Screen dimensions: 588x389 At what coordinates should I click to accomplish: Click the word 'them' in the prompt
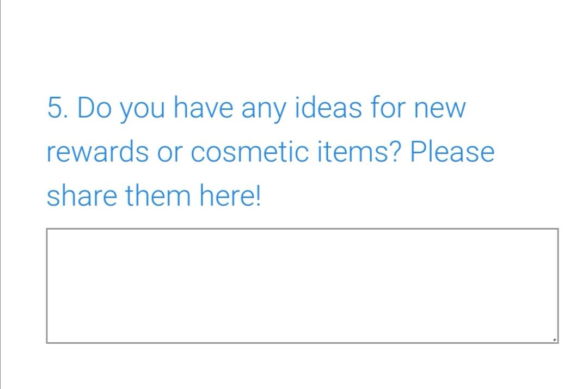point(158,196)
